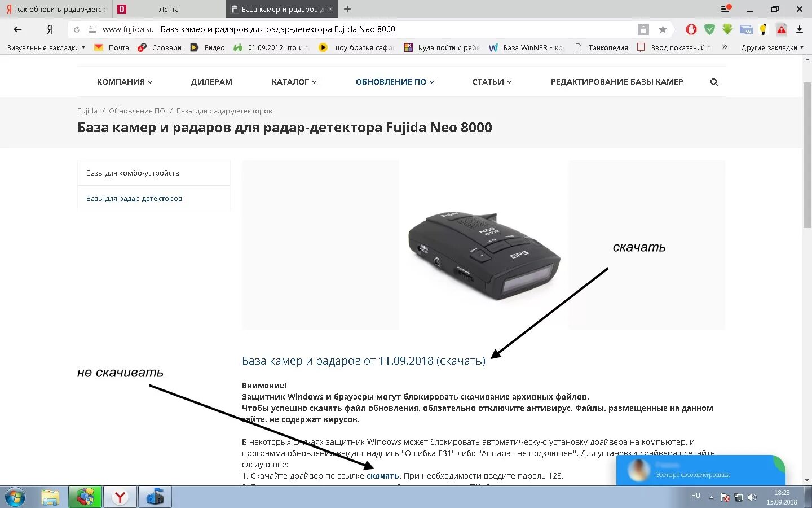
Task: Open the mail counter extension icon
Action: [x=746, y=29]
